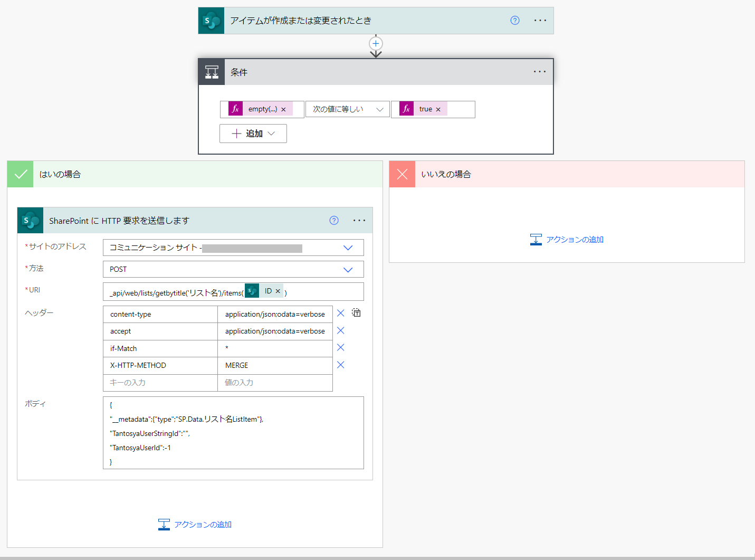This screenshot has height=560, width=755.
Task: Open help for the SharePoint HTTP request action
Action: point(334,221)
